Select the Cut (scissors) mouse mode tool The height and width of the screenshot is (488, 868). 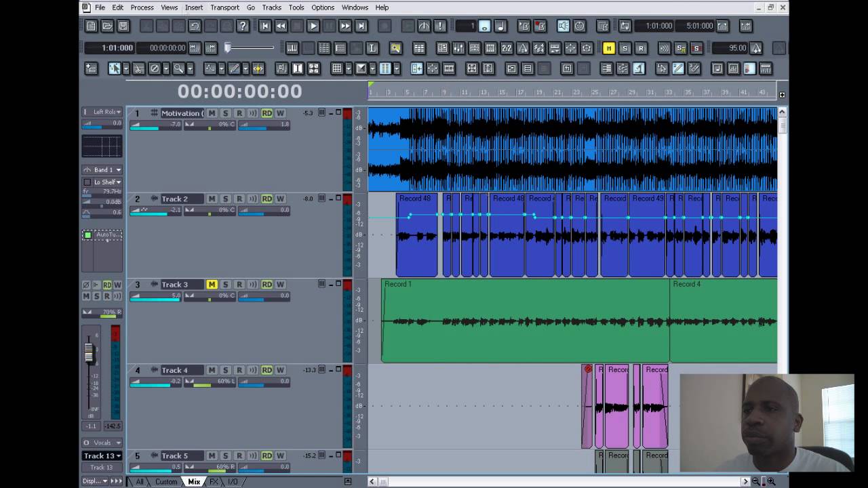[138, 68]
